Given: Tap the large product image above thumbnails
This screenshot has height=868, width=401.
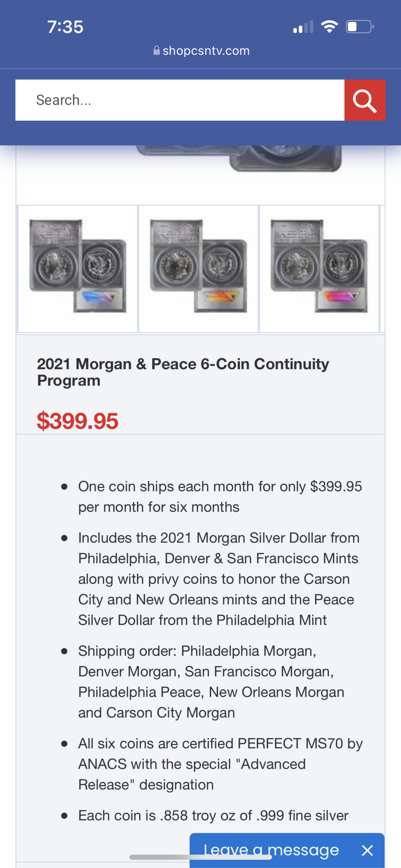Looking at the screenshot, I should 240,160.
